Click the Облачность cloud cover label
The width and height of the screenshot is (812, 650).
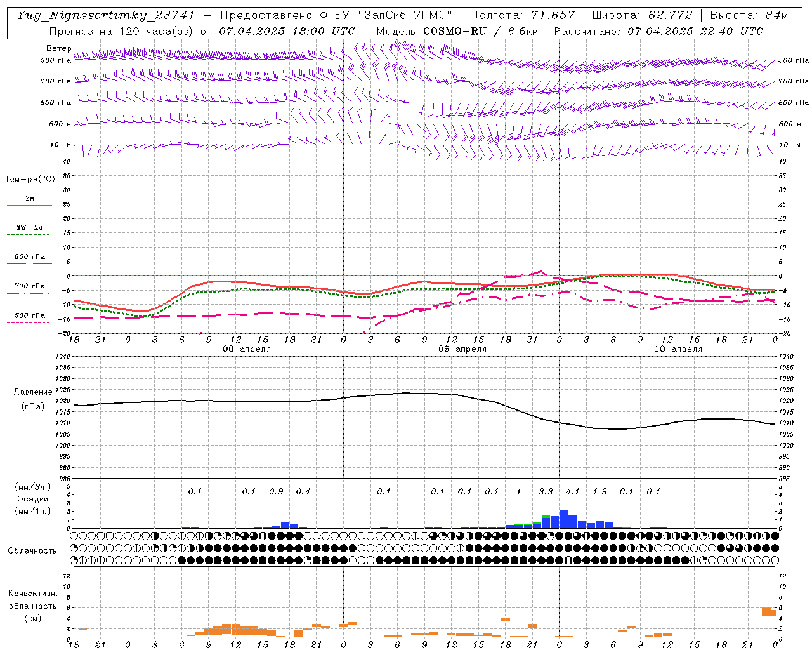pos(32,551)
